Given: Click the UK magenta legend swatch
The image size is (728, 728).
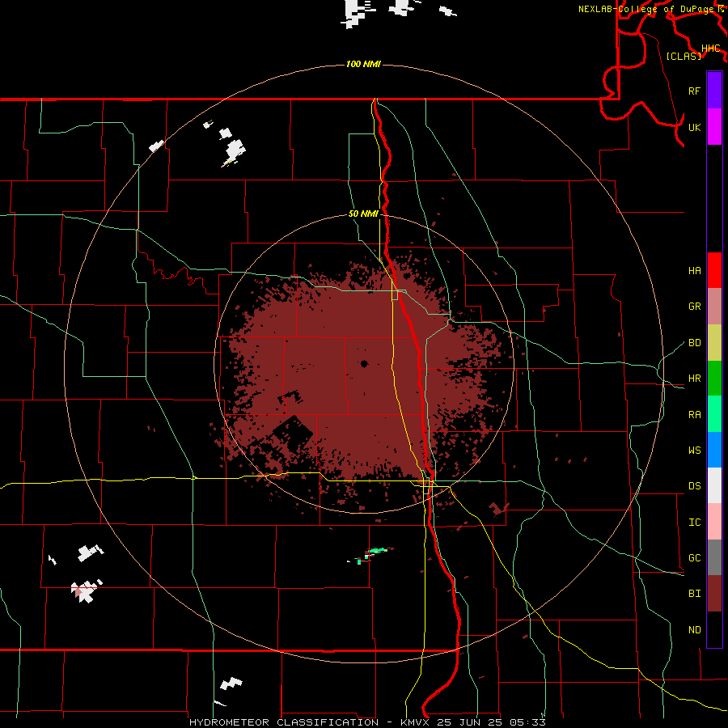Looking at the screenshot, I should point(714,127).
